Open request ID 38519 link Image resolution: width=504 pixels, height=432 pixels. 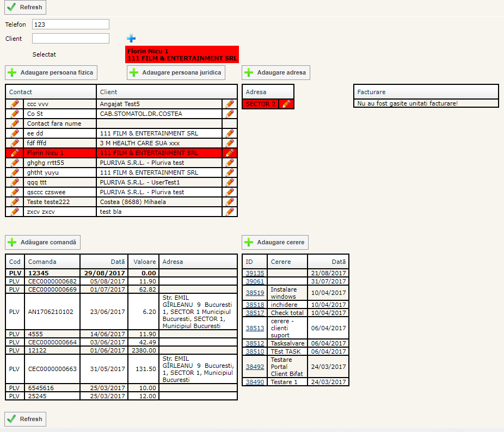click(x=255, y=293)
